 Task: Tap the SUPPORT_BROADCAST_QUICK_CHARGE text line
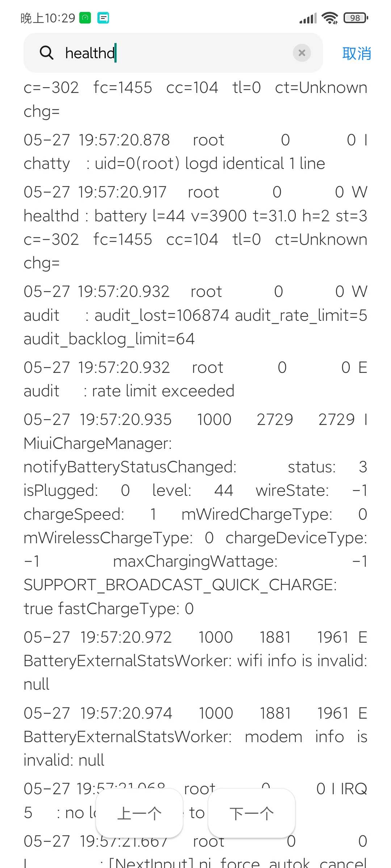[180, 585]
